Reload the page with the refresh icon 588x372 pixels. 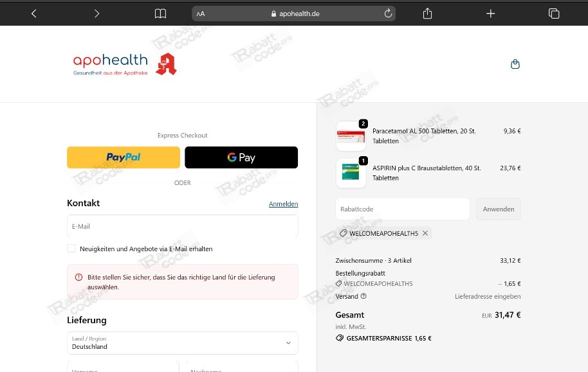(x=388, y=13)
